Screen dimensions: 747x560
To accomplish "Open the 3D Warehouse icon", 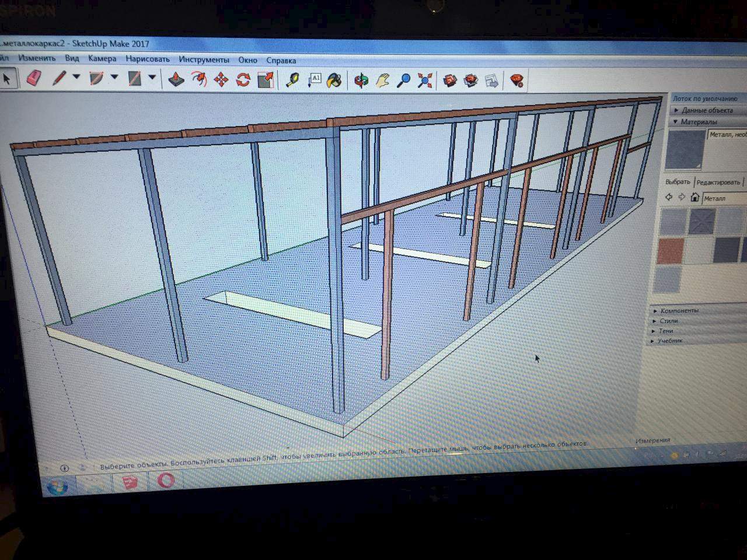I will tap(449, 80).
